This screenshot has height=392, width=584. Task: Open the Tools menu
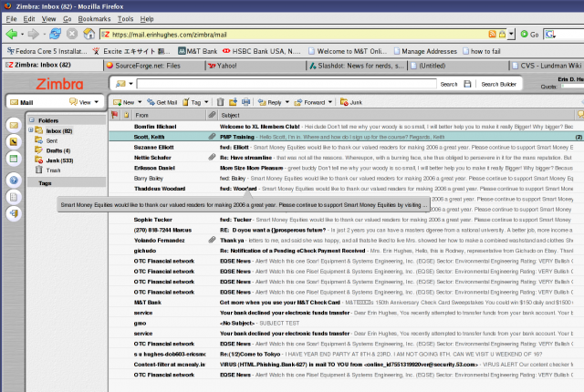coord(125,18)
